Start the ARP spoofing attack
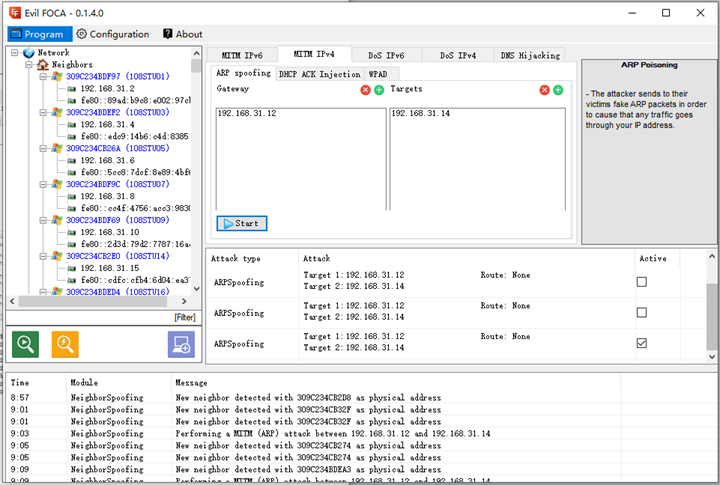Screen dimensions: 720x485 coord(242,223)
